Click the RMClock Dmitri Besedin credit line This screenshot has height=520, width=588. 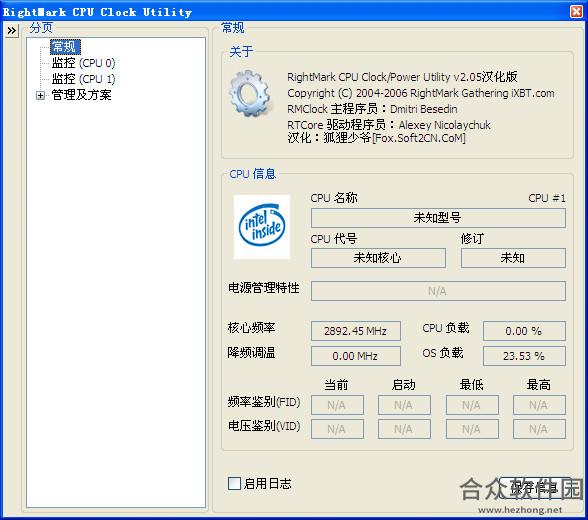coord(372,109)
